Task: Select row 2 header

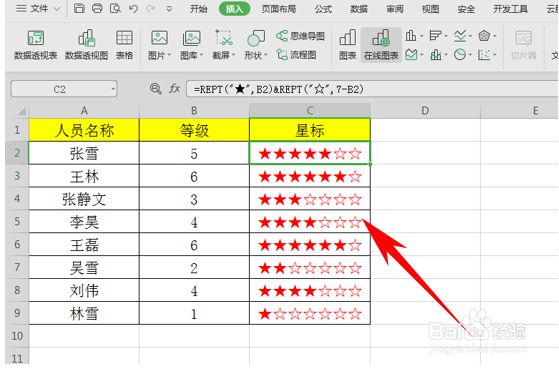Action: tap(17, 153)
